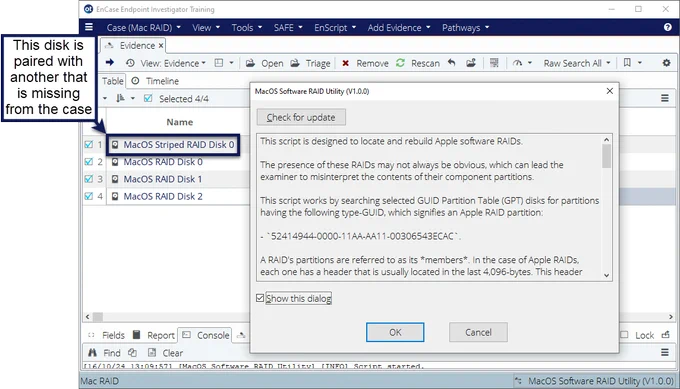This screenshot has width=680, height=389.
Task: Click scroll down arrow in dialog text
Action: (x=606, y=275)
